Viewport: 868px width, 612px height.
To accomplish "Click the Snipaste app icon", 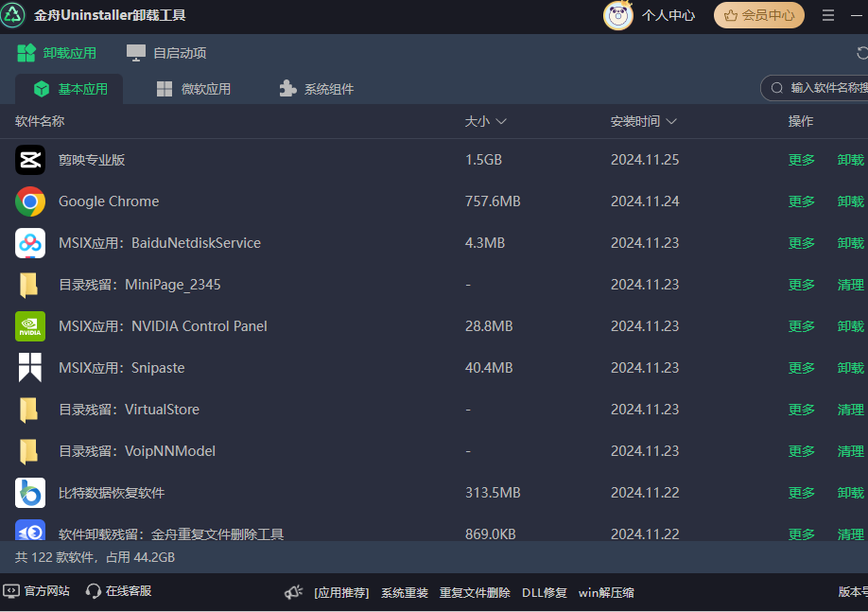I will pos(30,368).
